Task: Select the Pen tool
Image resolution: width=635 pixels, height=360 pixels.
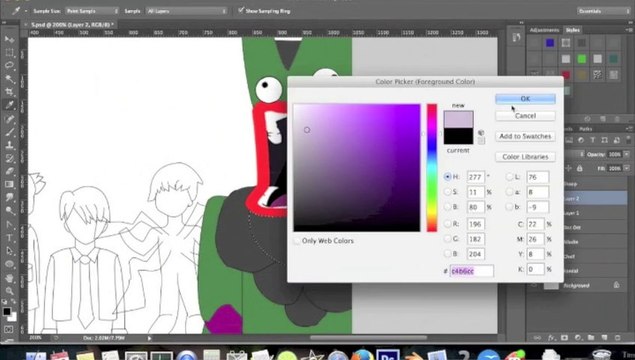Action: [x=9, y=224]
